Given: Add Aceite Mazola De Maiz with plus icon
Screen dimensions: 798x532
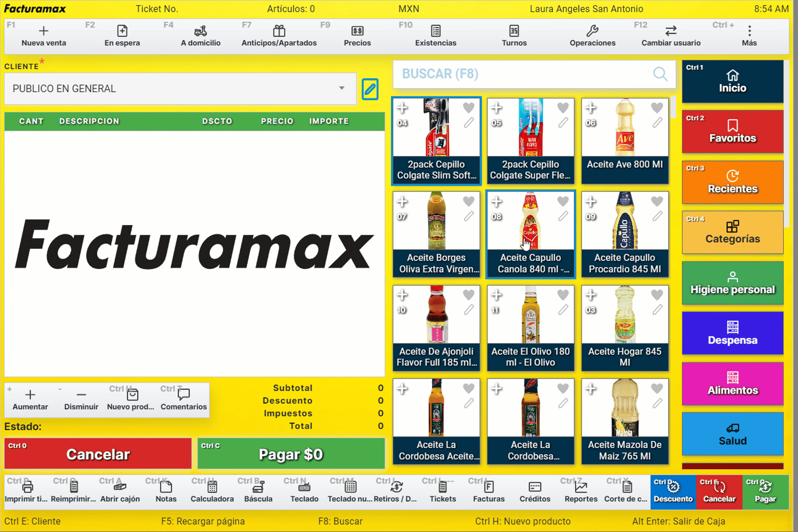Looking at the screenshot, I should pyautogui.click(x=591, y=389).
